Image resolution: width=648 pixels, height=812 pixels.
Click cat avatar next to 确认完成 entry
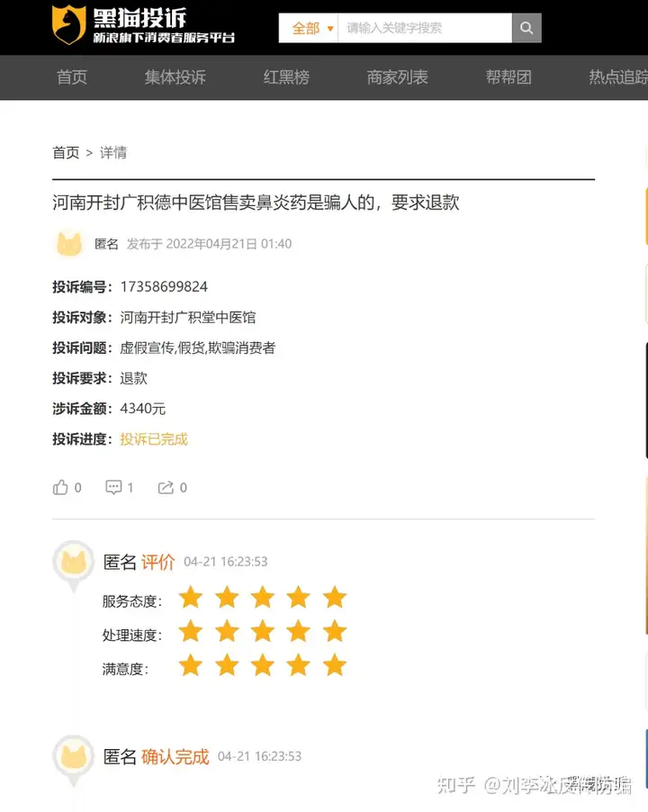point(74,756)
